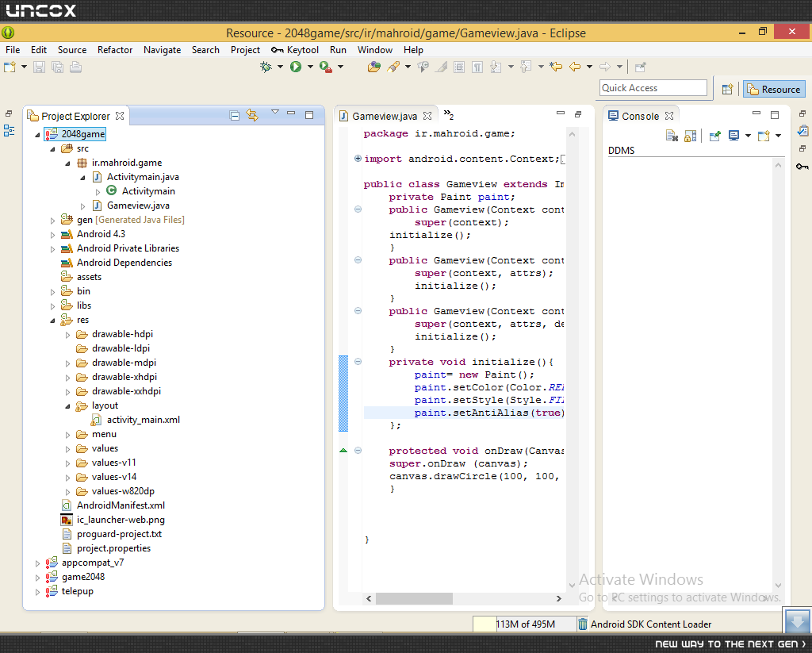Open the Keytool menu
Image resolution: width=812 pixels, height=653 pixels.
295,50
